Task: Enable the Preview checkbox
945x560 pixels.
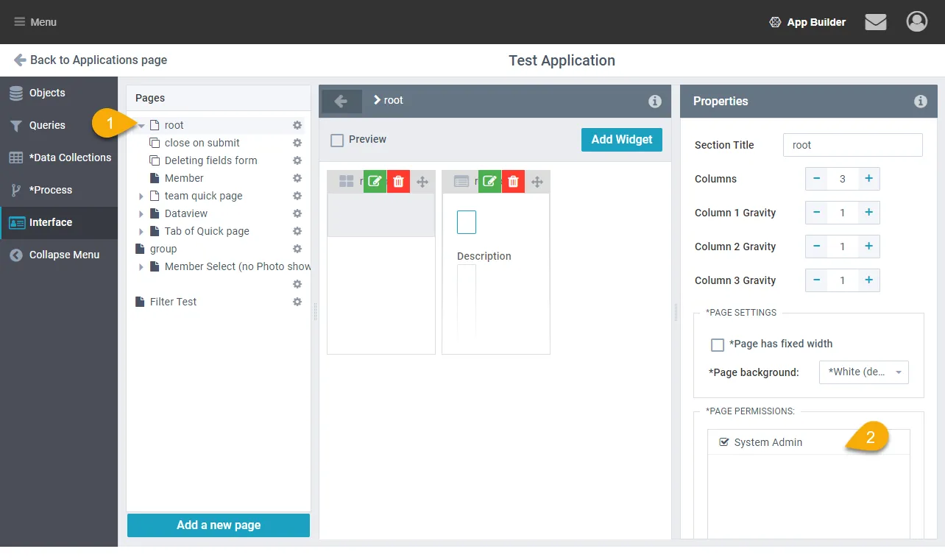Action: point(337,140)
